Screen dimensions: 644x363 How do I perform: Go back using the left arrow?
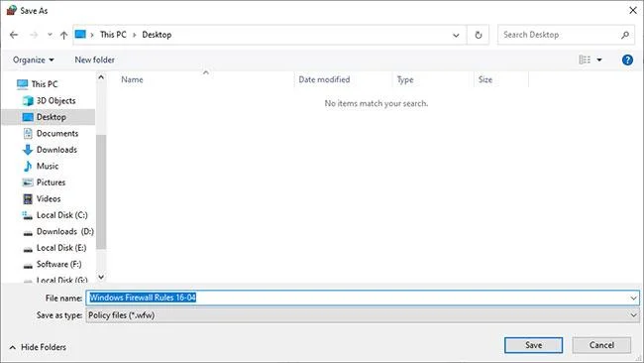[14, 35]
